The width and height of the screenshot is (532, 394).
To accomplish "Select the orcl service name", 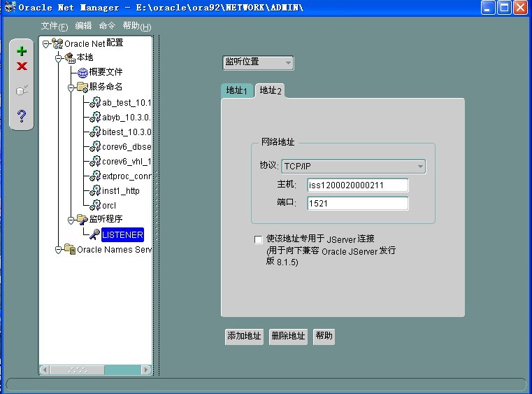I will (x=109, y=206).
